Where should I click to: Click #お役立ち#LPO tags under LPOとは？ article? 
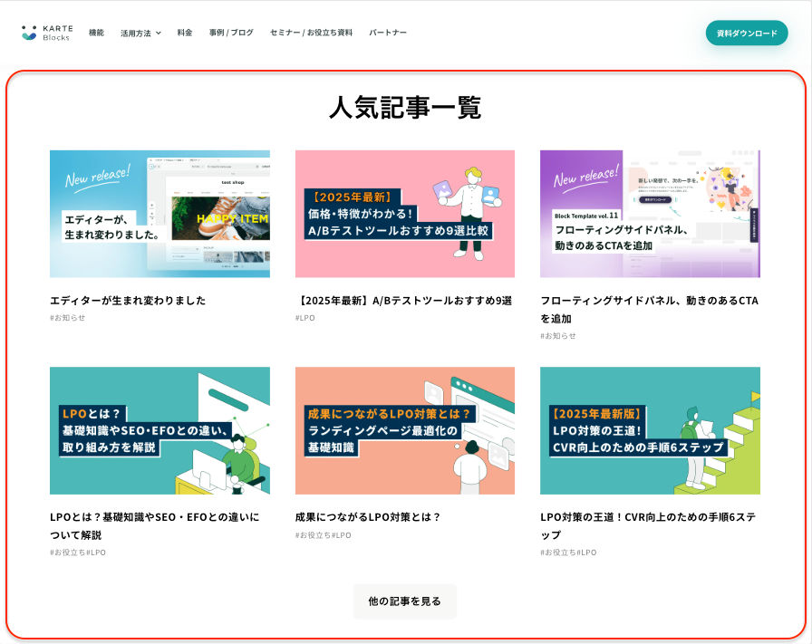click(x=78, y=553)
